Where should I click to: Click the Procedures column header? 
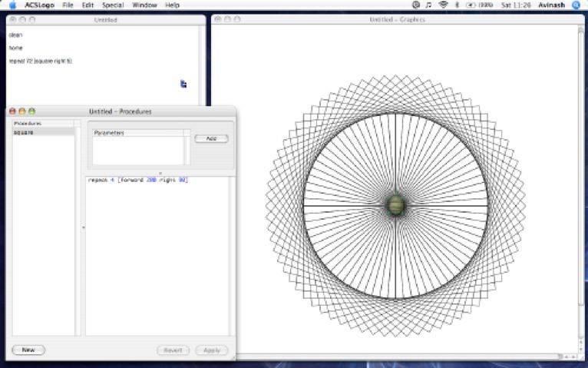(x=43, y=124)
